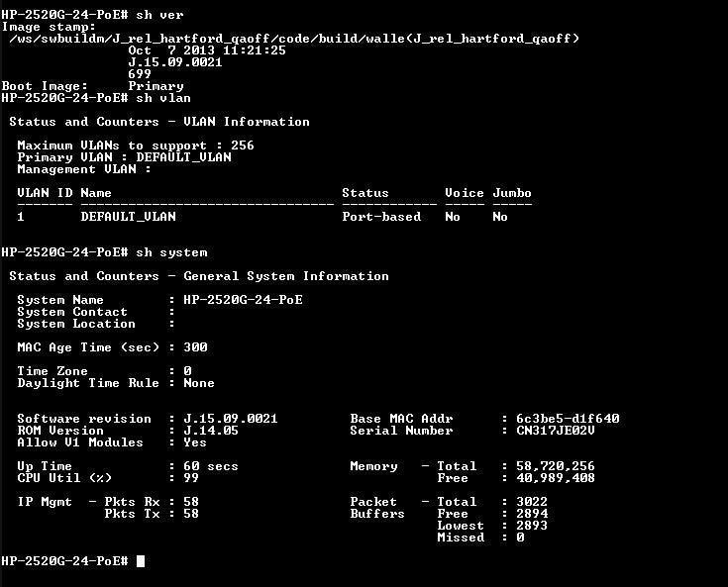Click the System Name value HP-2520G-24-PoE
This screenshot has height=587, width=728.
[243, 300]
